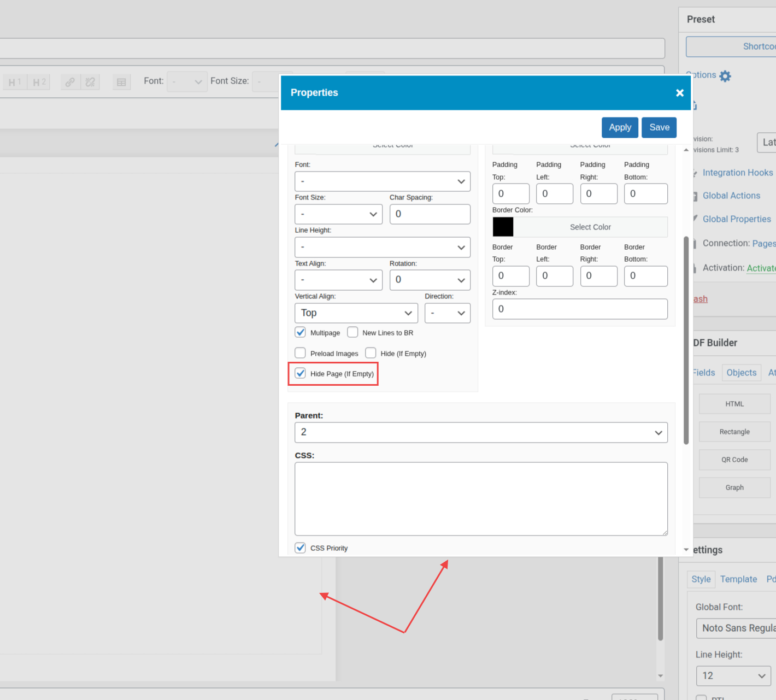Click the Border Top input field

(511, 276)
